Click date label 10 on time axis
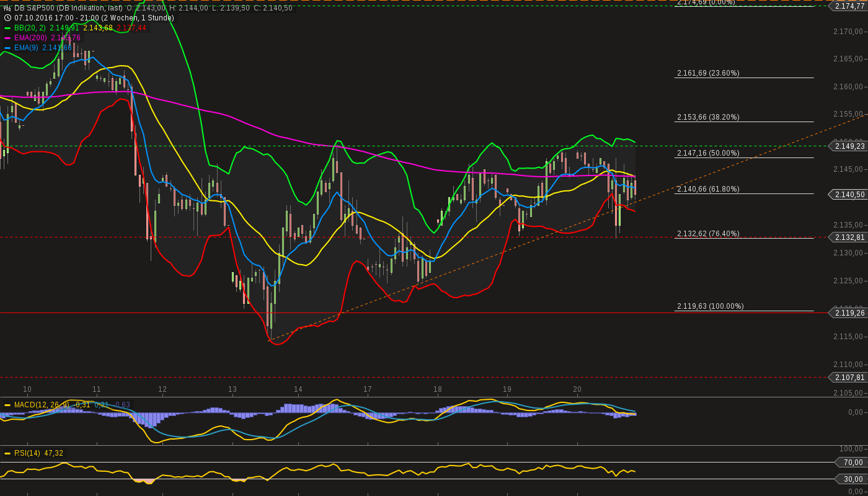 [x=27, y=389]
